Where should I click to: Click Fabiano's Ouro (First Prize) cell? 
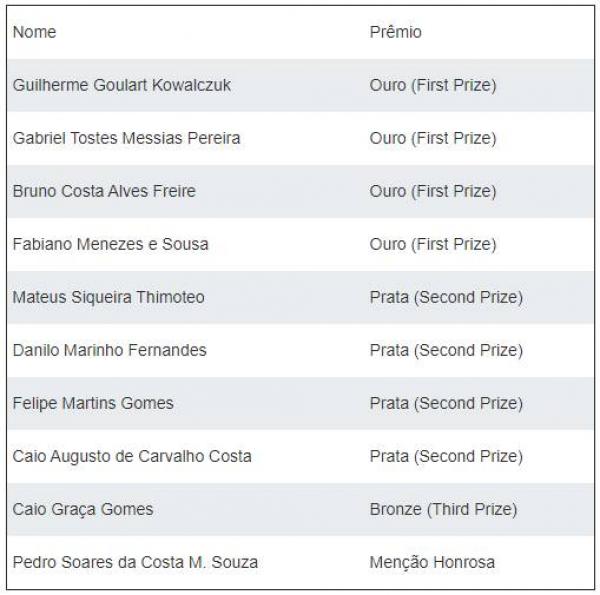tap(433, 244)
